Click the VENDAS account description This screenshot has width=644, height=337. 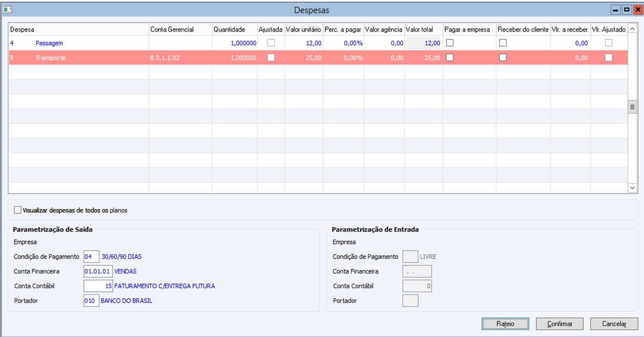coord(125,271)
